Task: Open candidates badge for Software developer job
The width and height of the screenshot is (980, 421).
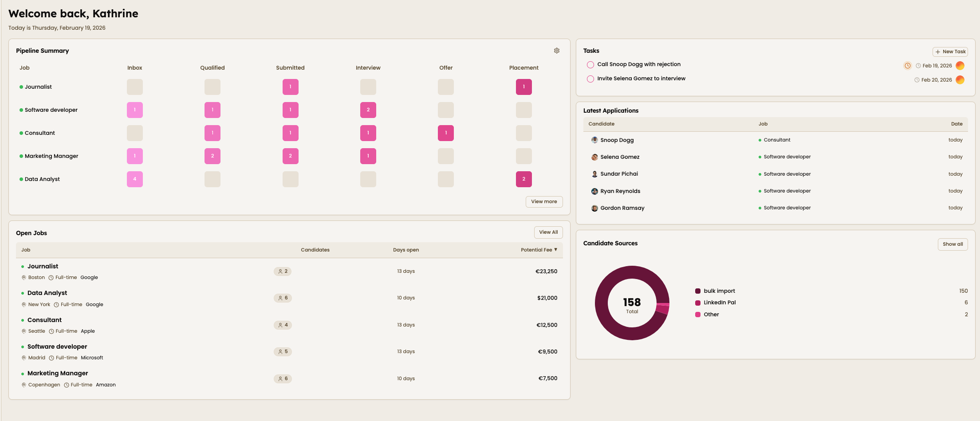Action: click(283, 352)
